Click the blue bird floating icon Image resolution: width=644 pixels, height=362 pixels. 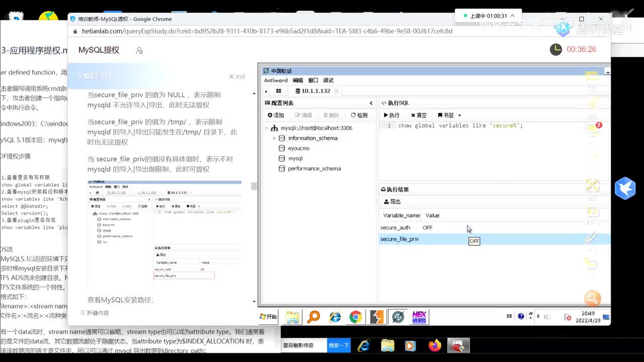625,189
